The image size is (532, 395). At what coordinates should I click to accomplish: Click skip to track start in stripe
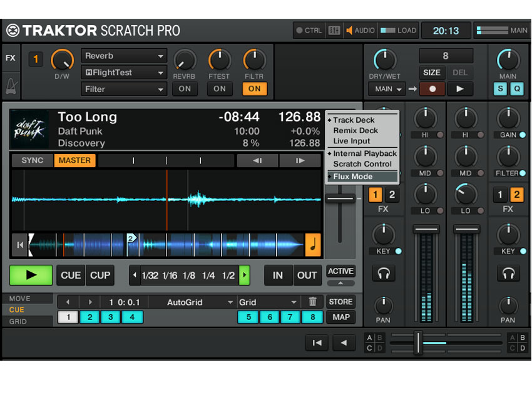click(x=20, y=245)
